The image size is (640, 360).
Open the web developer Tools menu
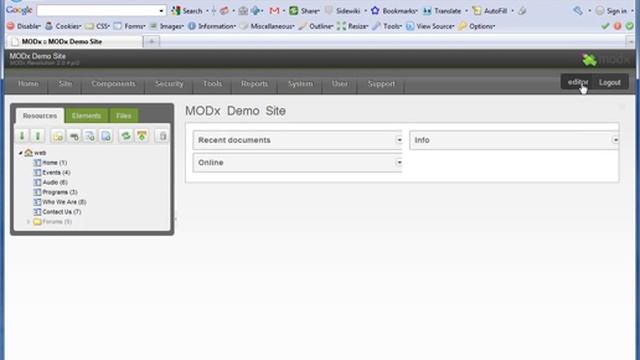[387, 26]
